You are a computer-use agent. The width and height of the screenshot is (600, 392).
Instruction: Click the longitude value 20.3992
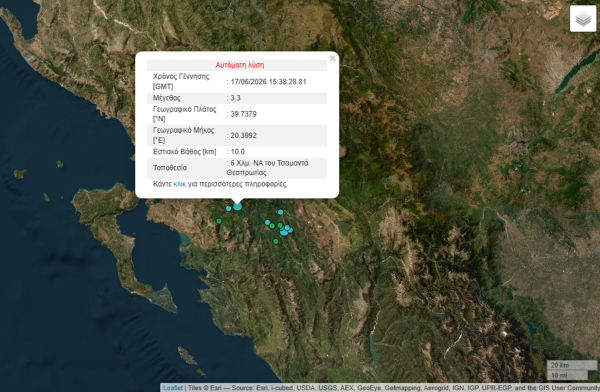click(x=243, y=136)
